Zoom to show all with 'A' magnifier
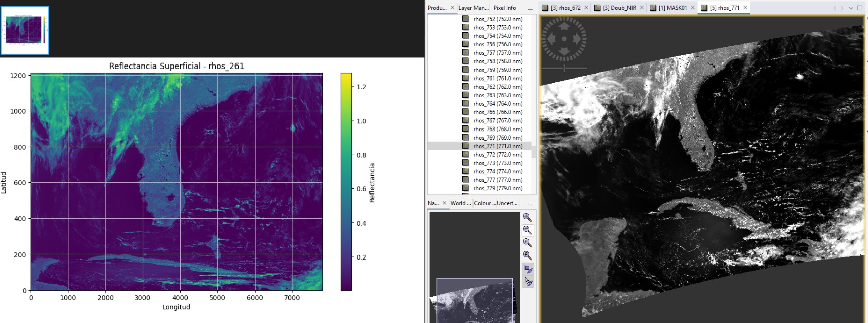This screenshot has width=868, height=323. point(527,255)
